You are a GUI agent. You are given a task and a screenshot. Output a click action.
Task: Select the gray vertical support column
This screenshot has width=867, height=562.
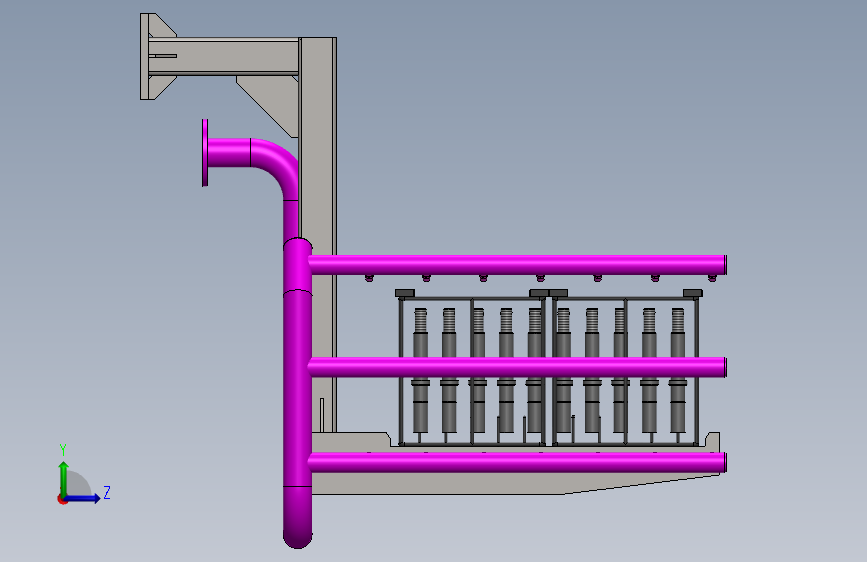click(x=318, y=166)
